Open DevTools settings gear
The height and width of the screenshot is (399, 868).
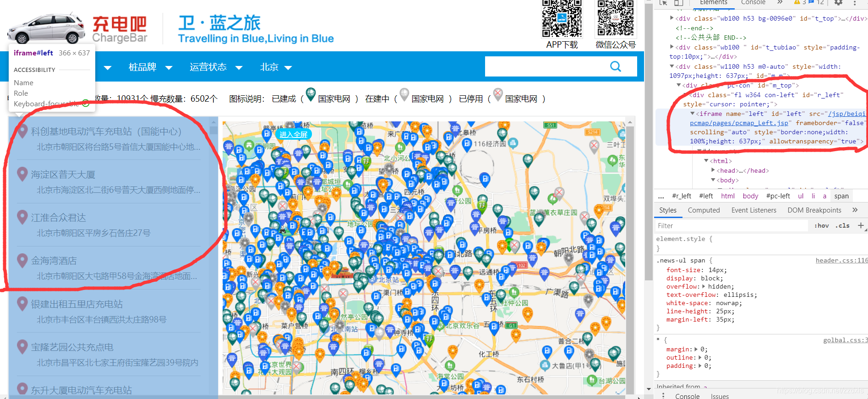point(838,3)
